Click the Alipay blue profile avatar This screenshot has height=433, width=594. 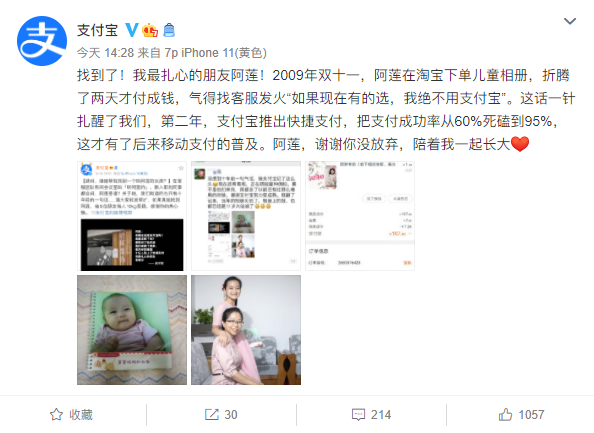pyautogui.click(x=42, y=41)
